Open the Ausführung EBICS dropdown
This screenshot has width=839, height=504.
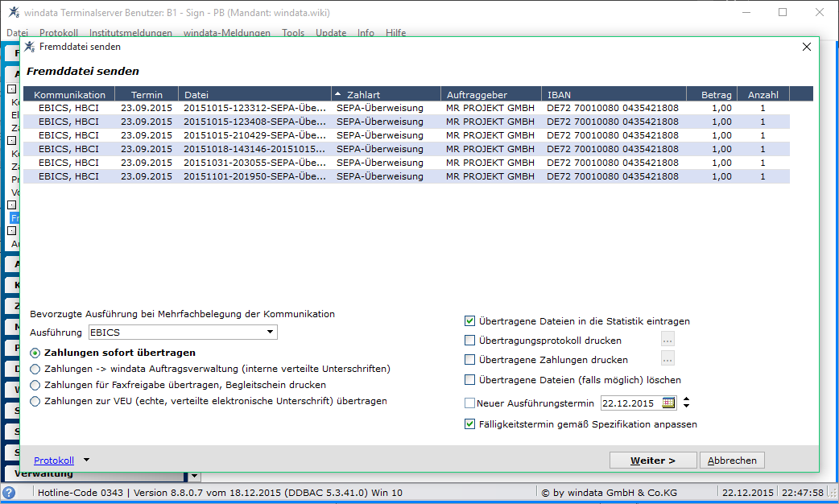271,333
